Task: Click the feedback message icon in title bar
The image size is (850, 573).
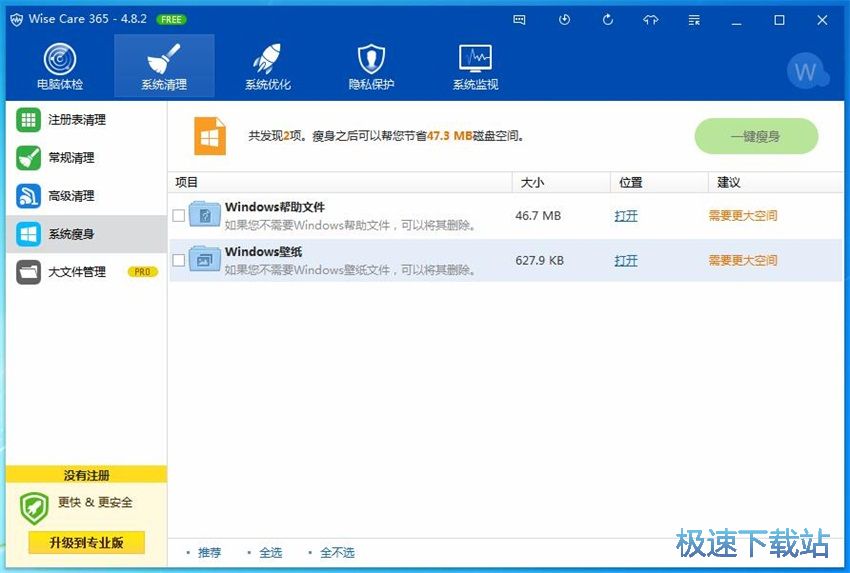Action: click(519, 20)
